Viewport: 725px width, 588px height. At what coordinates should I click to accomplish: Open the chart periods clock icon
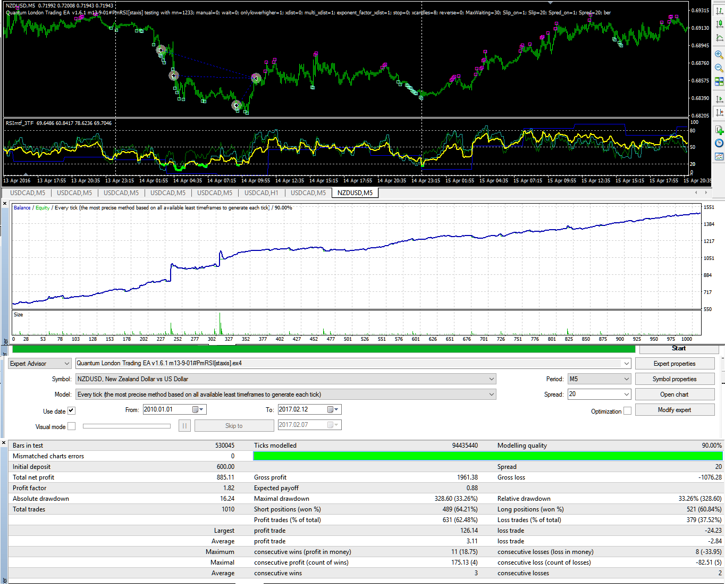719,143
